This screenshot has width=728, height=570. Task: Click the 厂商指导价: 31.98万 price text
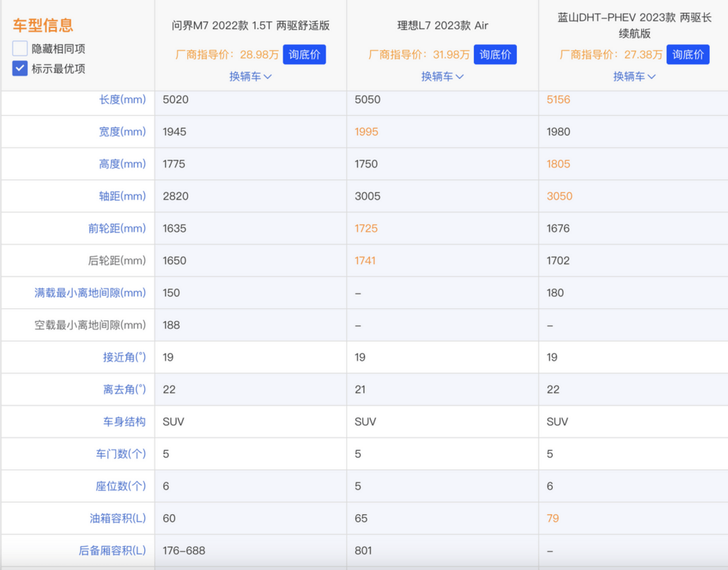(x=419, y=55)
